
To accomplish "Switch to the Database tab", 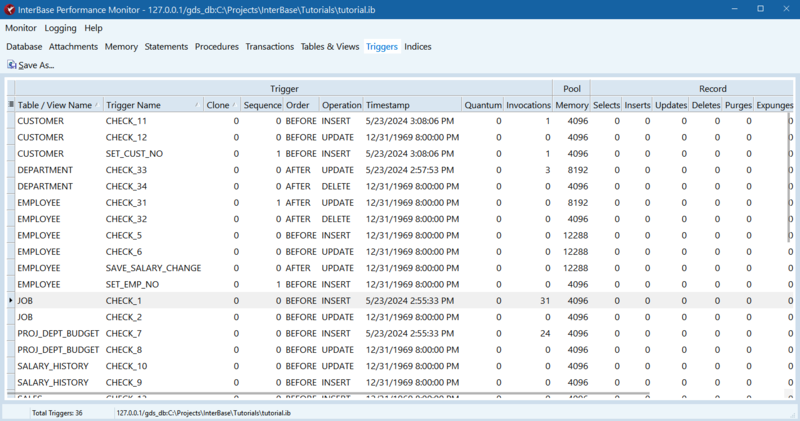I will [x=24, y=46].
